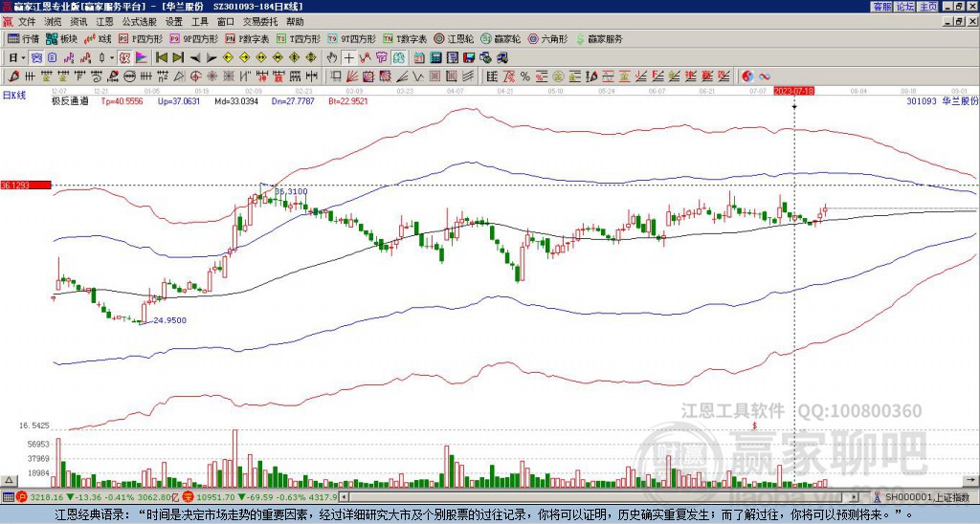
Task: Open the 赢家轮 wheel tool
Action: (501, 38)
